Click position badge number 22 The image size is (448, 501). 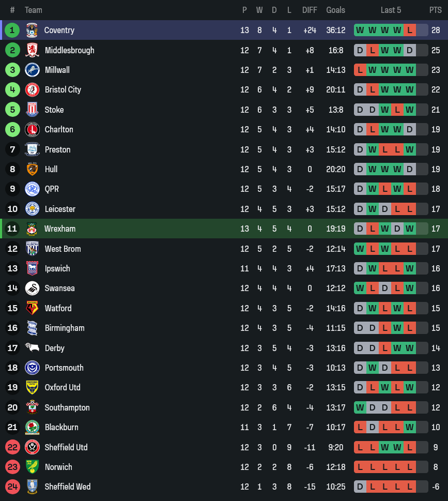(x=12, y=447)
